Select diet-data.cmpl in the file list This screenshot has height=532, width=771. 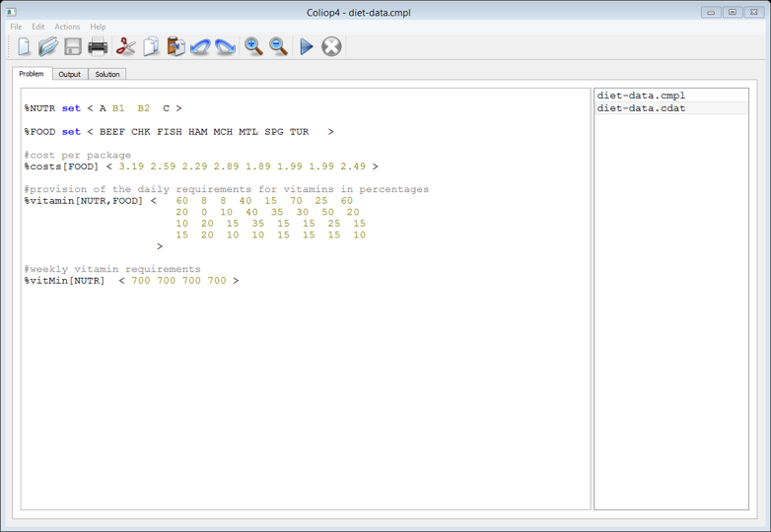click(x=641, y=96)
